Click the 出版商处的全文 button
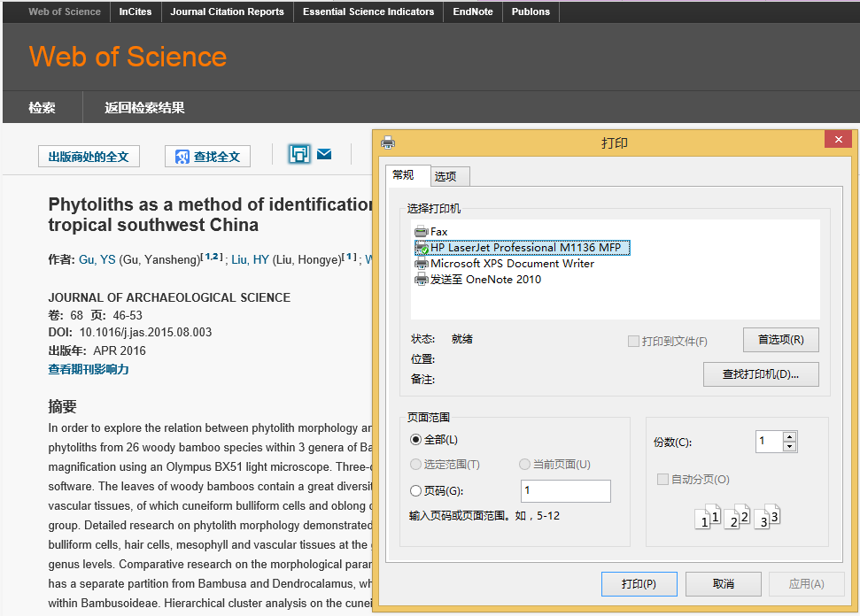The width and height of the screenshot is (860, 616). click(x=89, y=156)
